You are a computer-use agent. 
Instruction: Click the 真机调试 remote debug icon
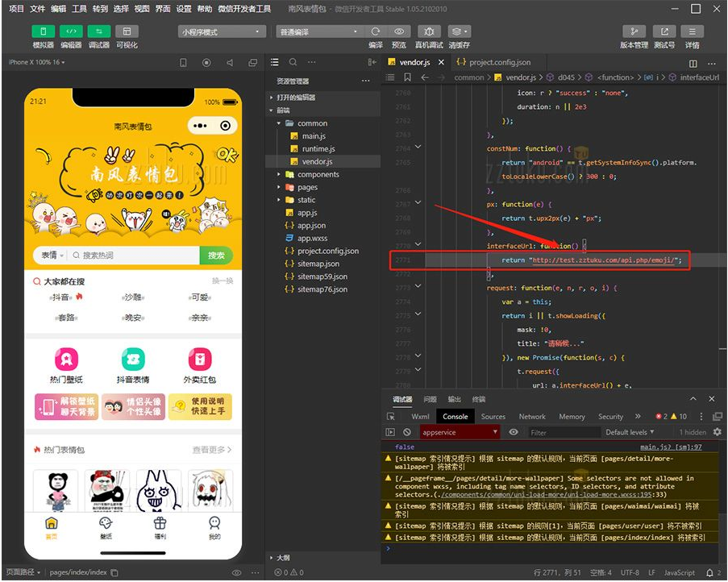click(x=428, y=31)
